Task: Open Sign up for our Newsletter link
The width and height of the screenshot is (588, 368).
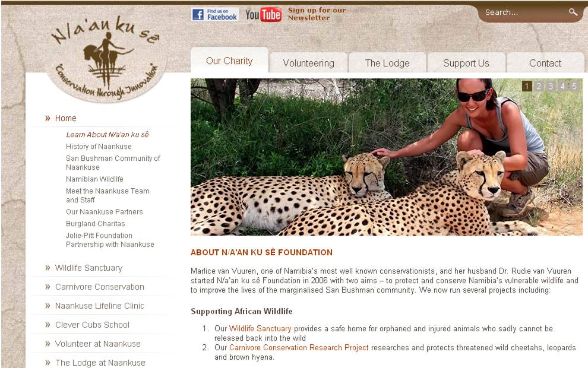Action: 317,14
